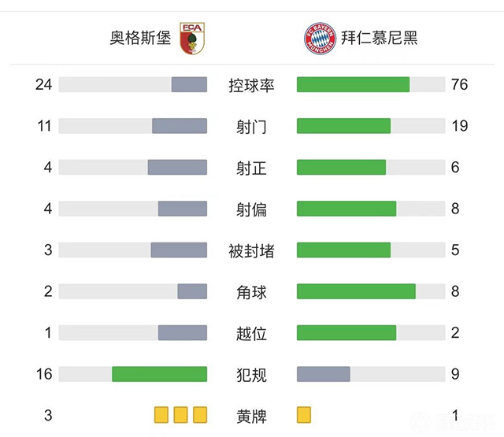Click Augsburg's green 犯规 bar
The width and height of the screenshot is (504, 437).
tap(159, 374)
